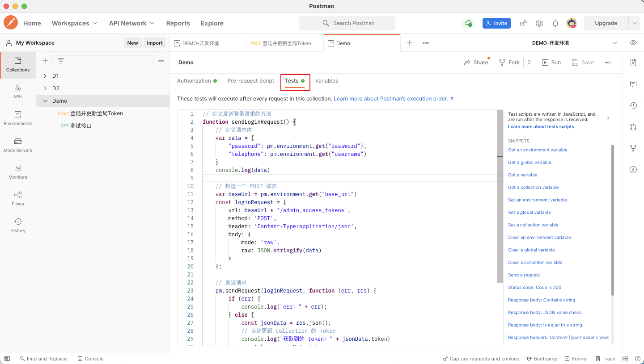Open the Upgrade dropdown arrow
Viewport: 644px width, 364px height.
pos(634,23)
